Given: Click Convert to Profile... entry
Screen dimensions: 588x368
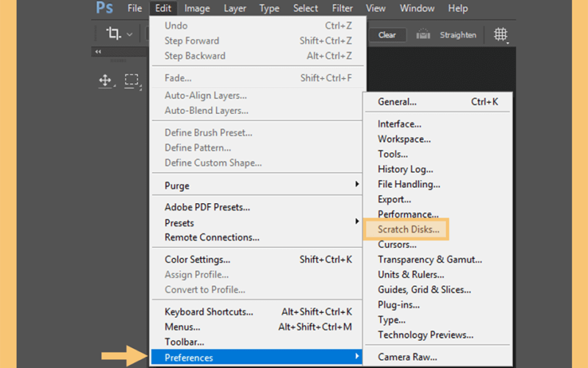Looking at the screenshot, I should click(257, 289).
